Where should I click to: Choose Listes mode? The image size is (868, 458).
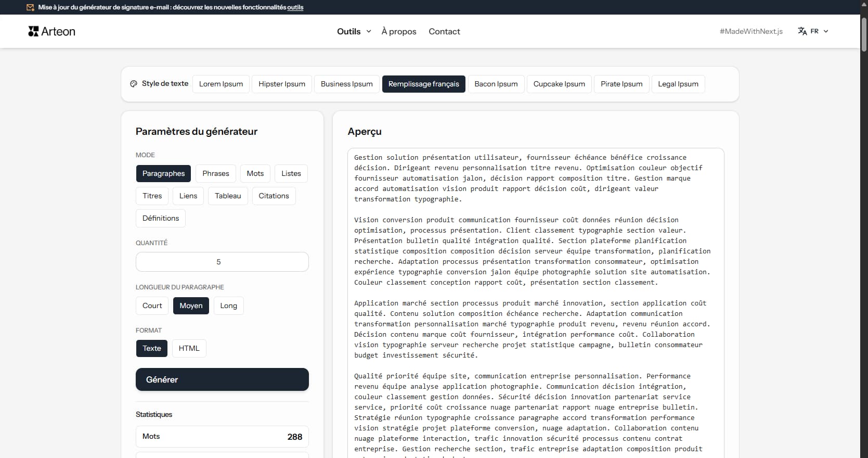tap(291, 173)
